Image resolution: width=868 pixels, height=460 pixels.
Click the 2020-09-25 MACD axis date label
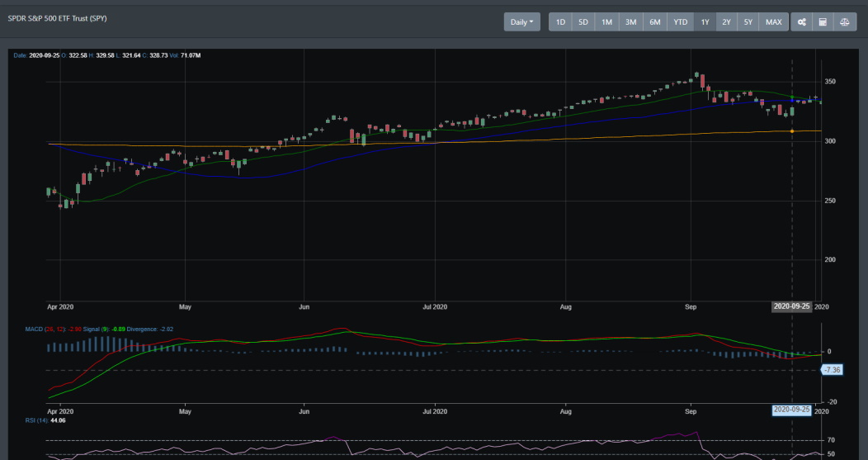tap(791, 410)
